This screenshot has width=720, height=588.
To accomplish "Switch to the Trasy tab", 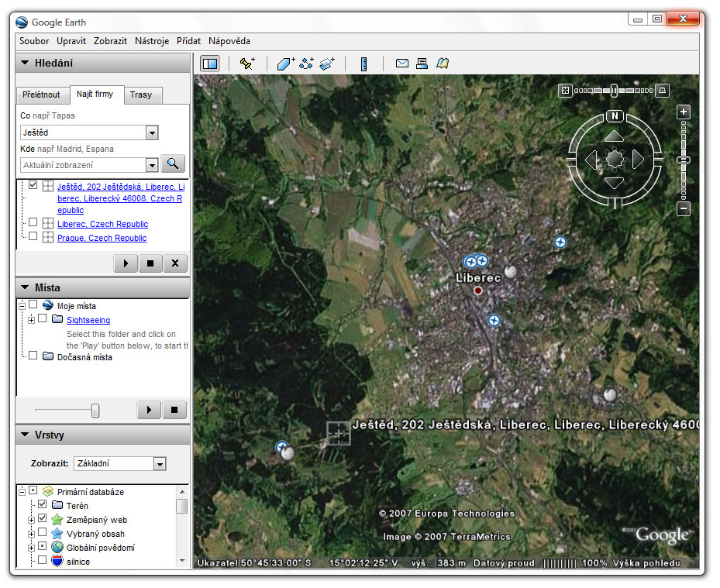I will 141,95.
